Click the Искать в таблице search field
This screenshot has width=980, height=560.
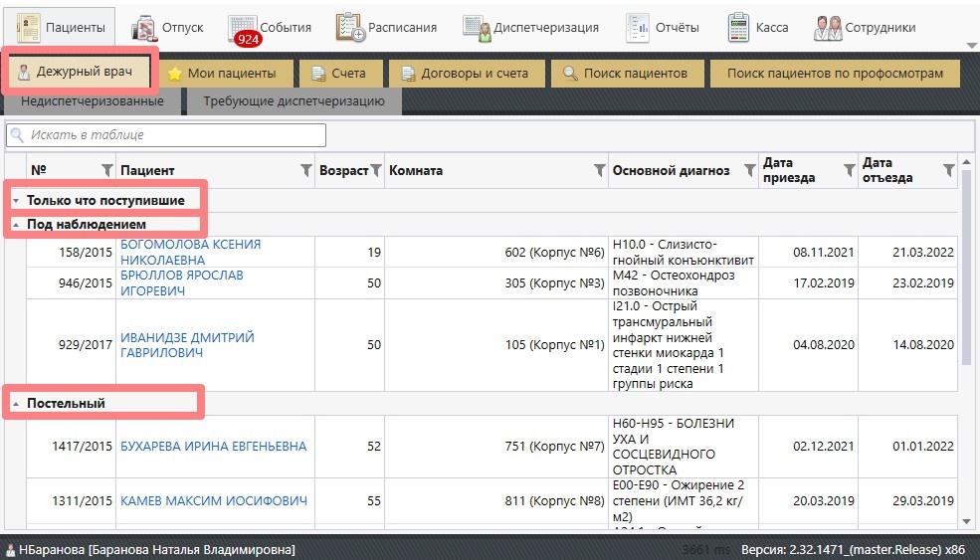(x=167, y=134)
